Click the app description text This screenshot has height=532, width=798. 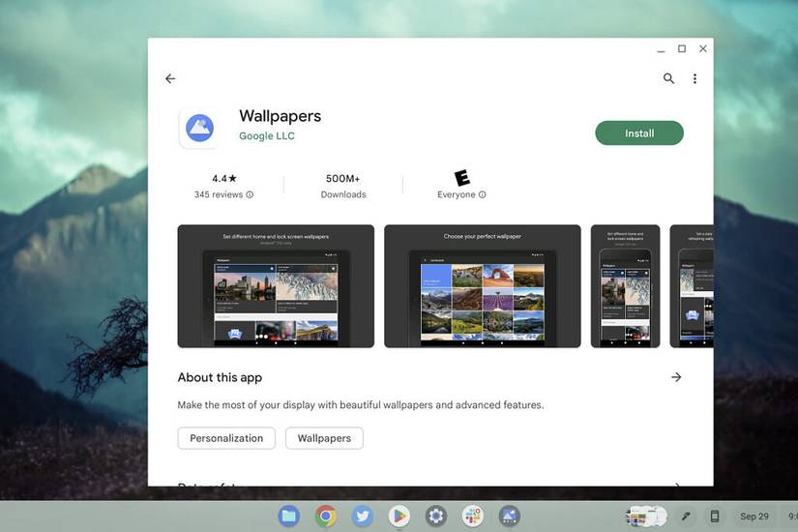pyautogui.click(x=361, y=404)
